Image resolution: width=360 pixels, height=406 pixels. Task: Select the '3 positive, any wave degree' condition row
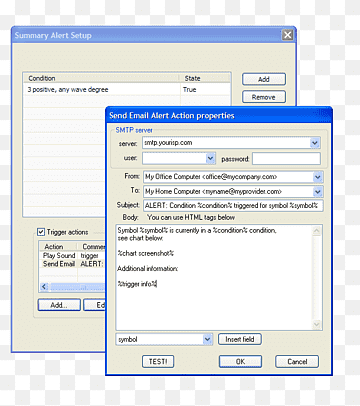pos(127,89)
